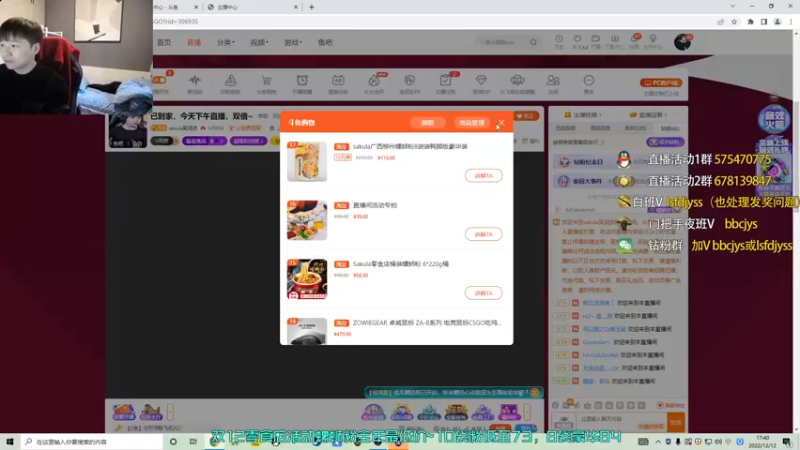
Task: Switch to the second ranking tab in right panel
Action: point(600,128)
